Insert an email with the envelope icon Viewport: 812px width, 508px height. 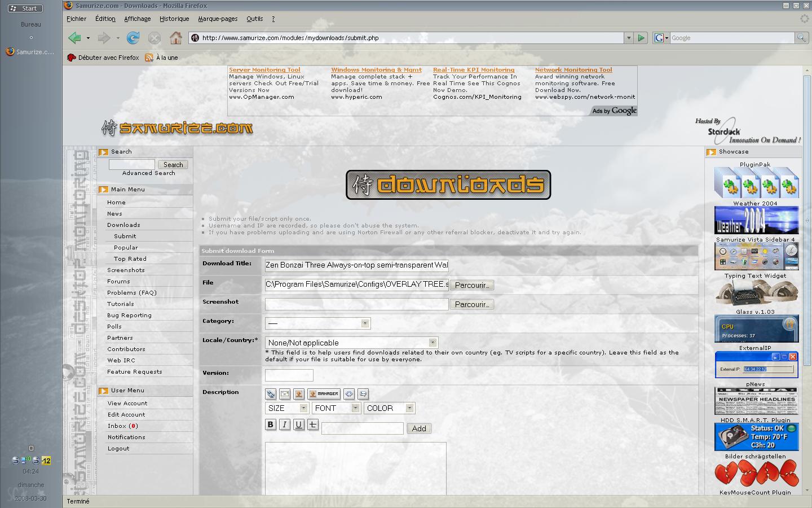285,394
